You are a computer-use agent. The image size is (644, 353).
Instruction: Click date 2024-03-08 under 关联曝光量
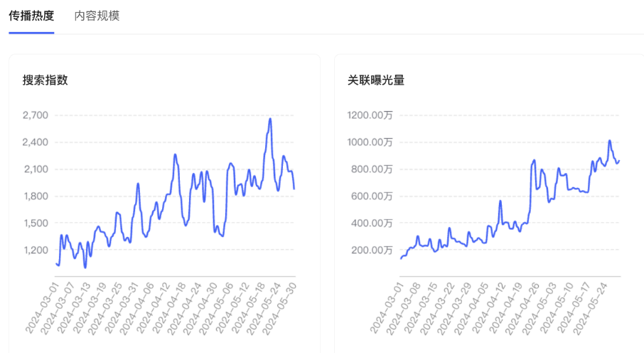pyautogui.click(x=403, y=307)
